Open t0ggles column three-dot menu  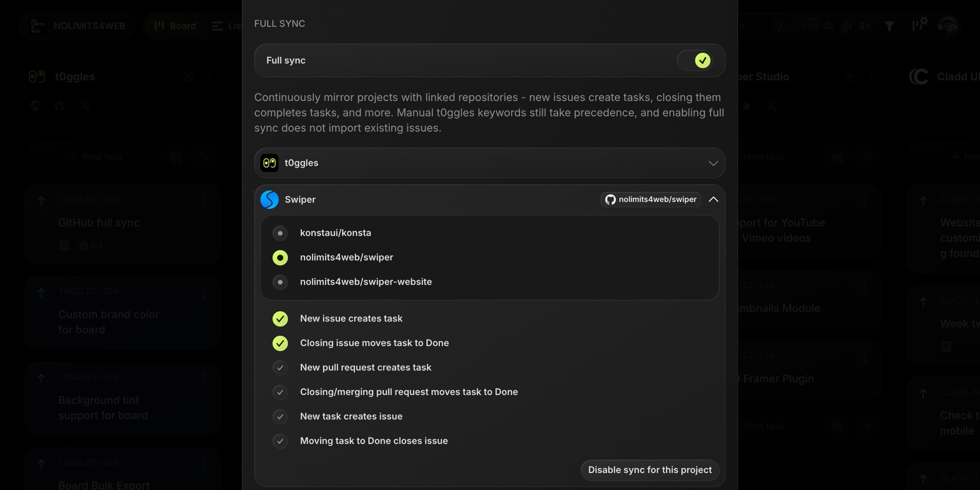click(210, 77)
